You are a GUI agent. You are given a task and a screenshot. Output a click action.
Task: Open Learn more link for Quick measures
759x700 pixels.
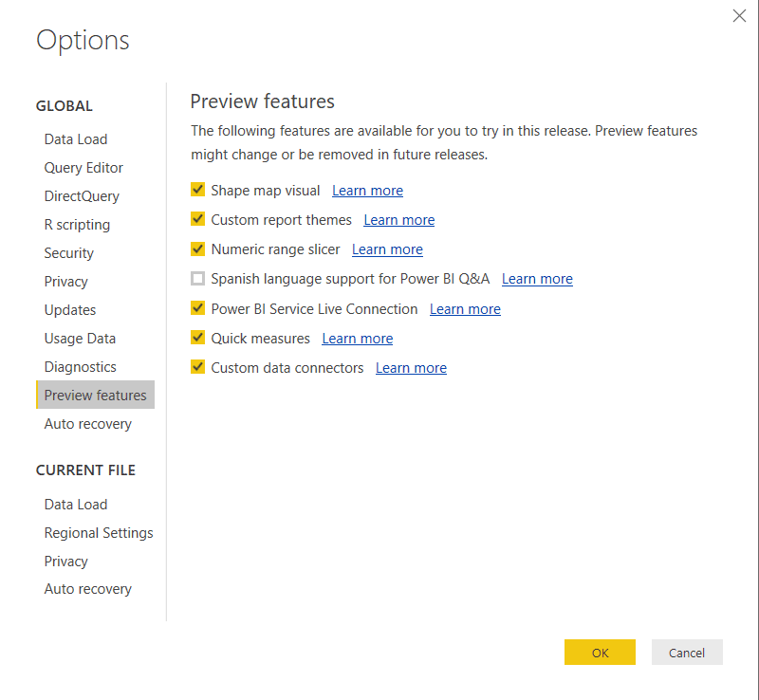click(358, 339)
